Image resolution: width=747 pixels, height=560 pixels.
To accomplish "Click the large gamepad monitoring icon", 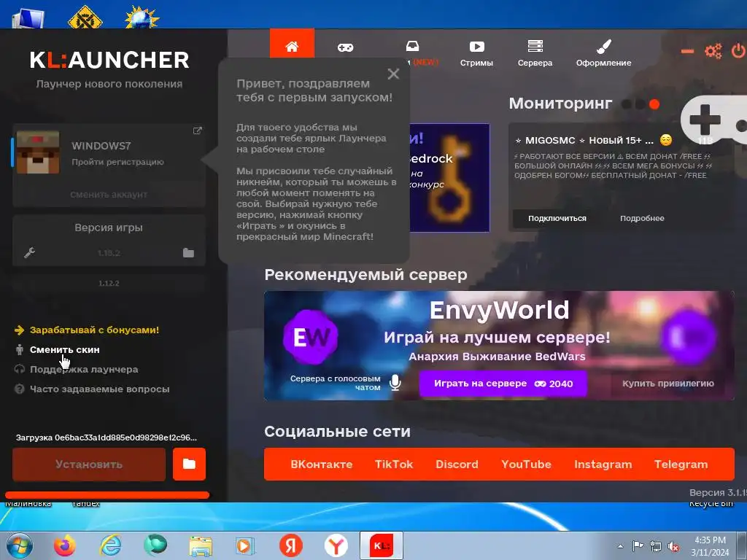I will (713, 119).
